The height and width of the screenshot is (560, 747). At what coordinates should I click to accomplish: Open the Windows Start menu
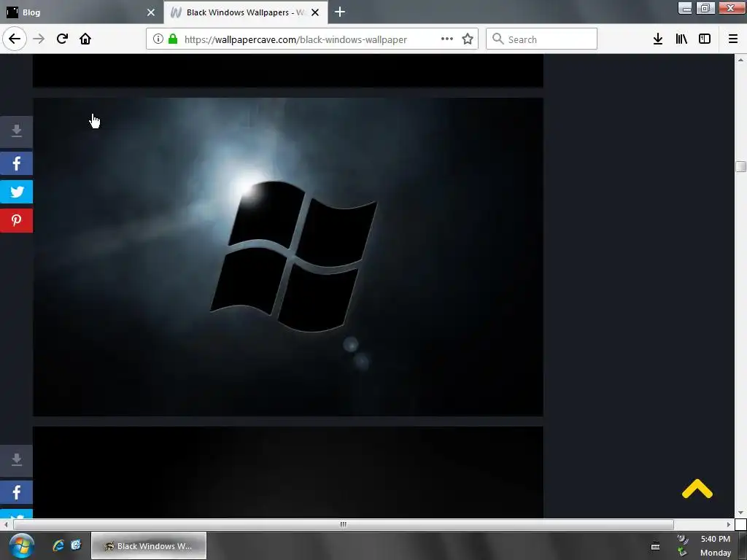pyautogui.click(x=21, y=545)
